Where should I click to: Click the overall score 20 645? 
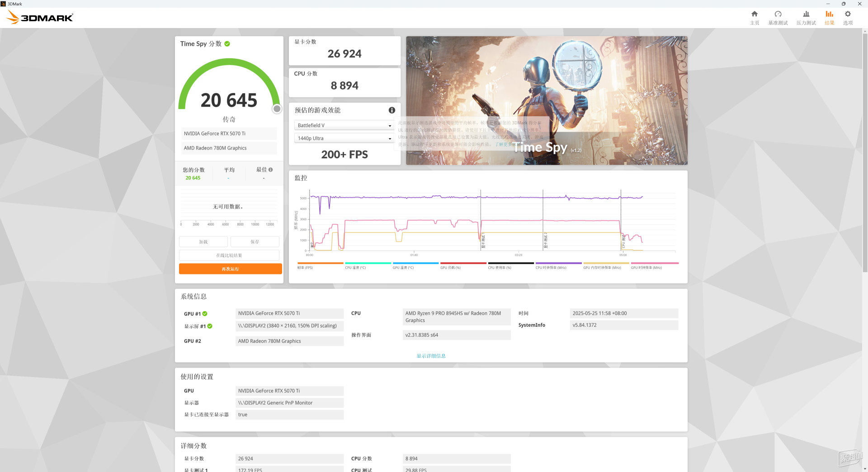coord(229,100)
